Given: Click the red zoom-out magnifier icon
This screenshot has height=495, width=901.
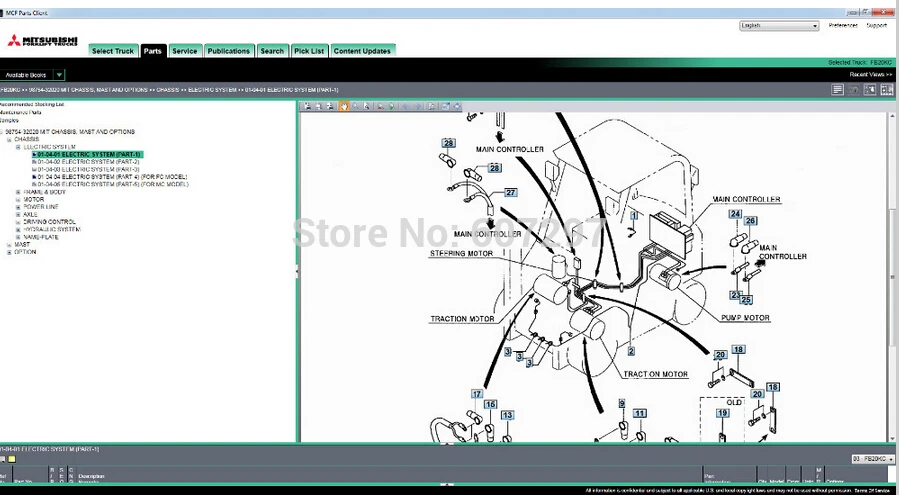Looking at the screenshot, I should (380, 106).
